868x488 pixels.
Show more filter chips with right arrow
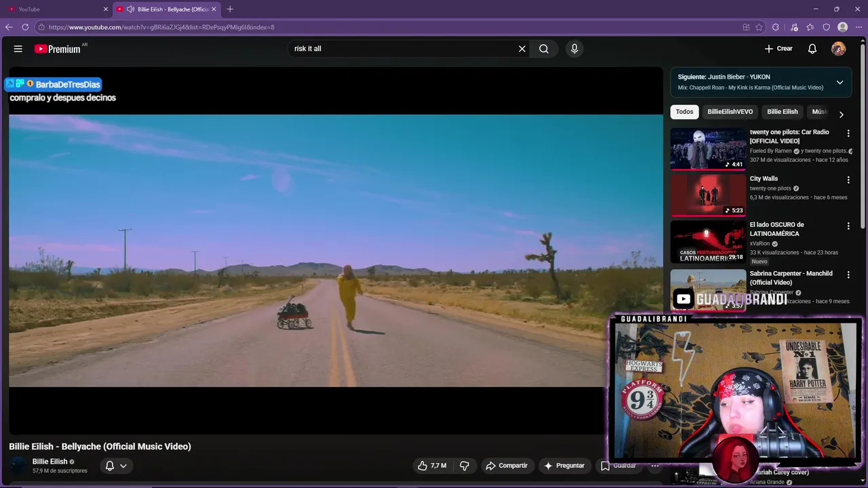tap(842, 115)
